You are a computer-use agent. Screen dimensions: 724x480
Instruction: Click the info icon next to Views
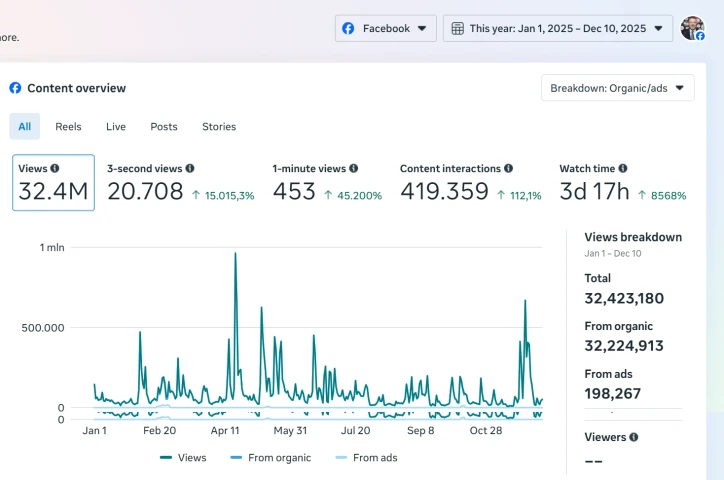pyautogui.click(x=55, y=169)
